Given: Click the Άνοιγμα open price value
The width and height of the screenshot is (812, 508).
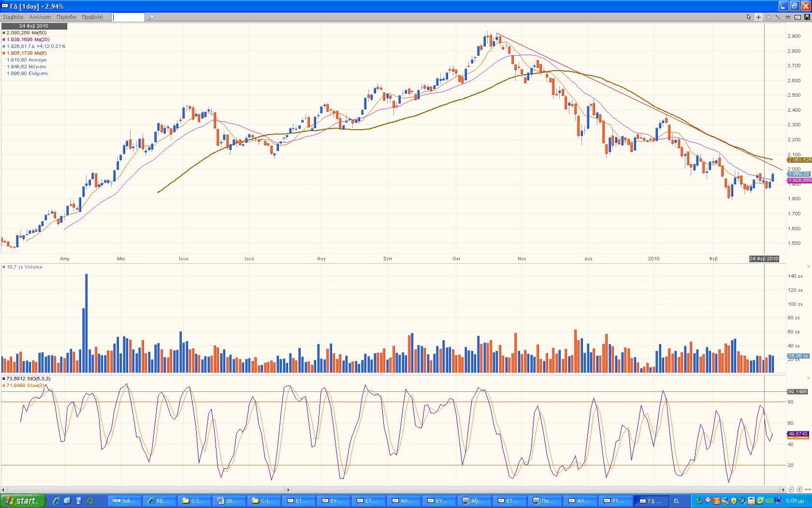Looking at the screenshot, I should (27, 60).
